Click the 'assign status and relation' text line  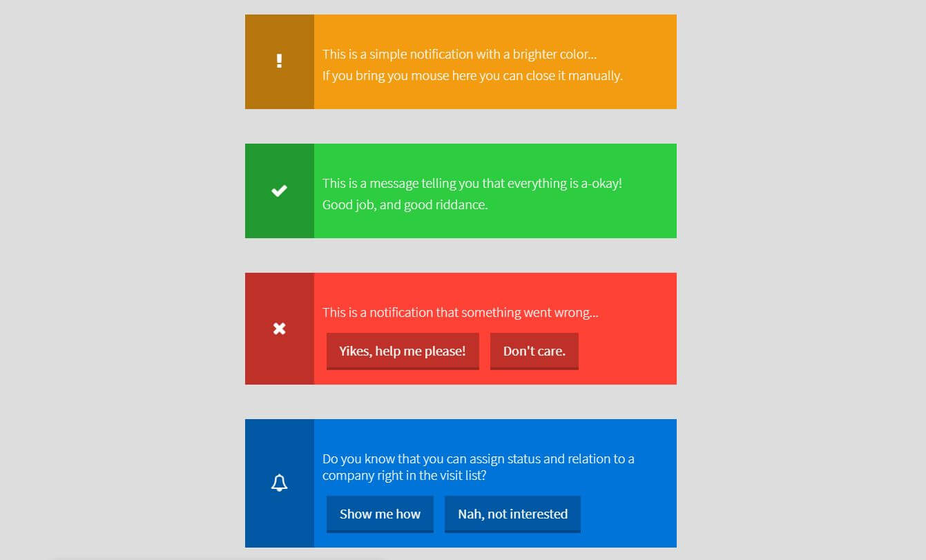(x=478, y=458)
